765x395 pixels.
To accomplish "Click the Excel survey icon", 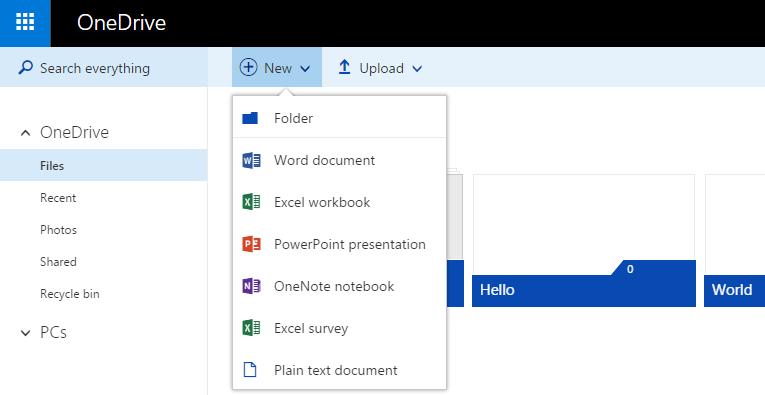I will 251,328.
